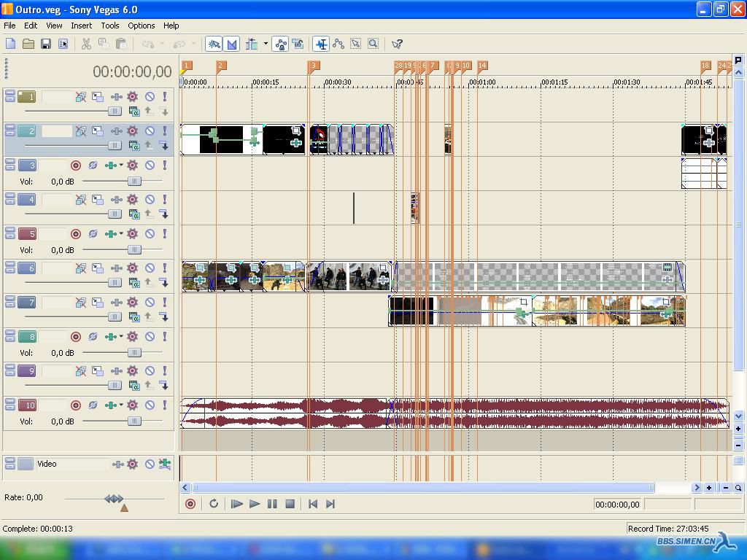Mute the Video bus track
This screenshot has height=560, width=747.
150,464
